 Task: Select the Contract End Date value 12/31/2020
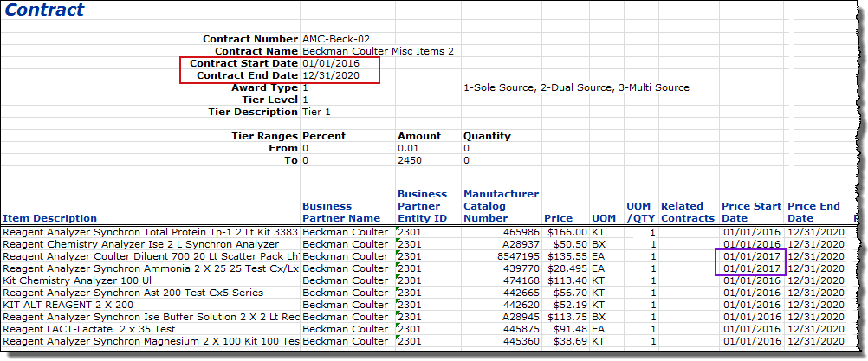pyautogui.click(x=328, y=76)
